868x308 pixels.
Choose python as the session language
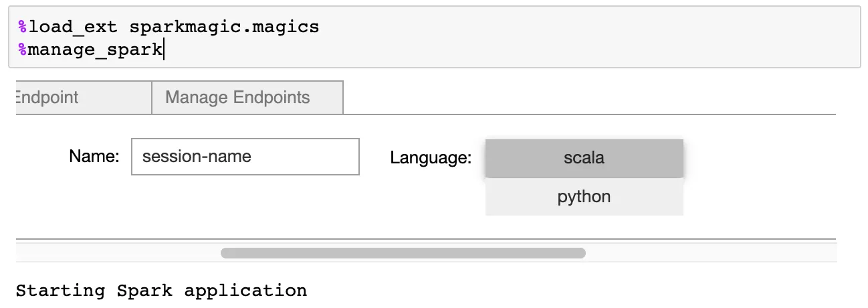coord(584,197)
